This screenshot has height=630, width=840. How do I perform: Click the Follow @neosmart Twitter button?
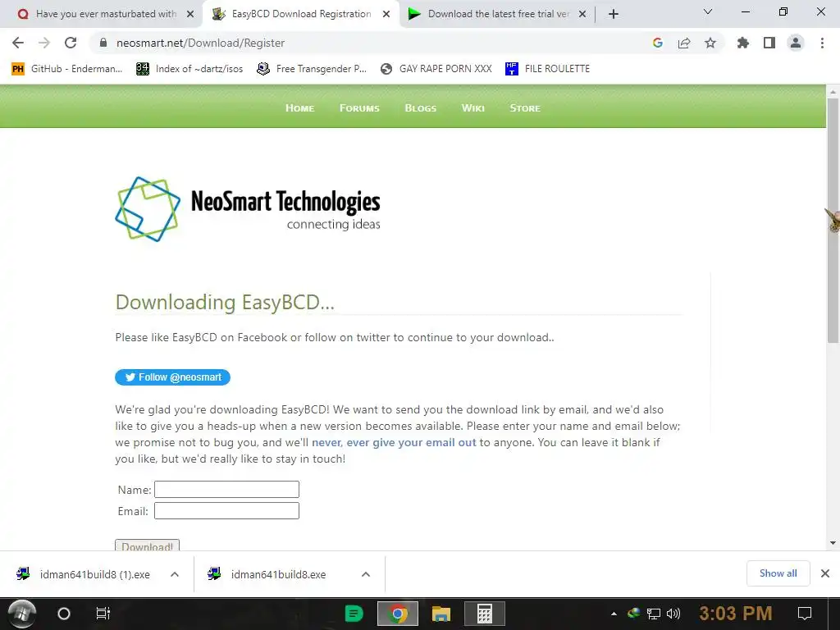[172, 377]
